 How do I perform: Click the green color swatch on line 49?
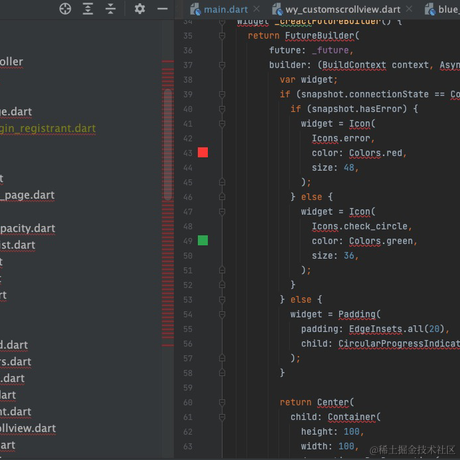203,240
